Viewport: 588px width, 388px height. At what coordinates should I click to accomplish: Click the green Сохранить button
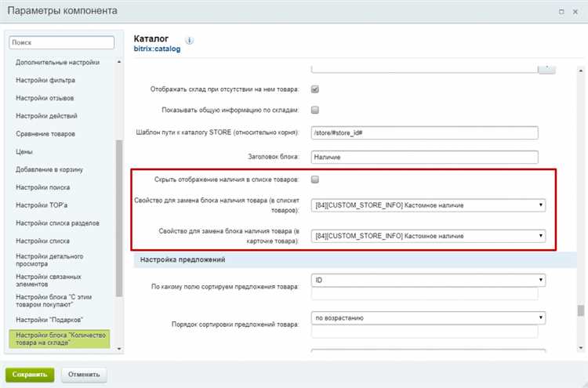(x=30, y=375)
